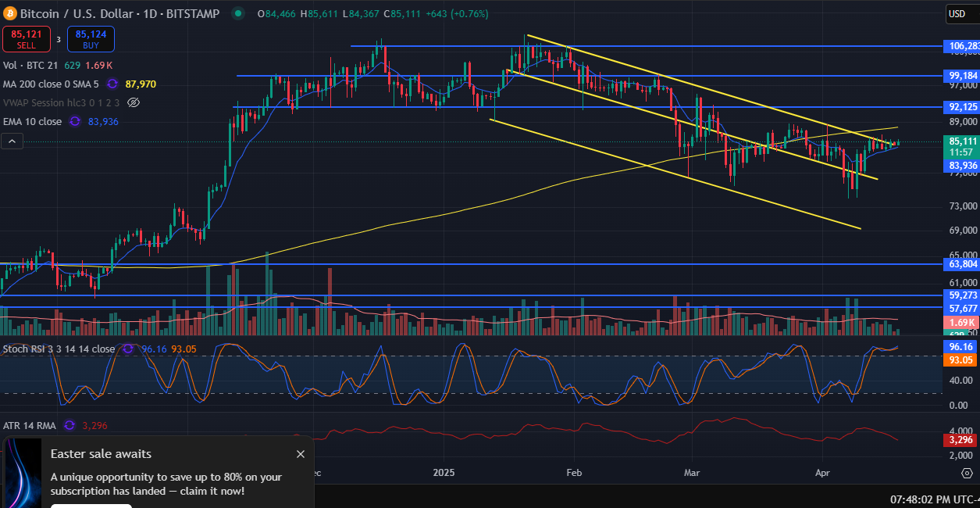
Task: Click the Bitcoin symbol logo icon
Action: pyautogui.click(x=9, y=13)
